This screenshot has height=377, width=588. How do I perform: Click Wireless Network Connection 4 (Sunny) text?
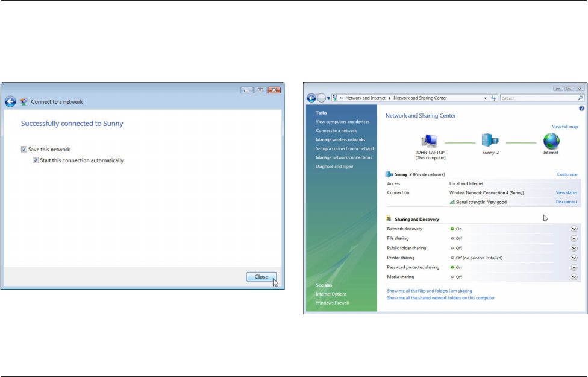486,192
